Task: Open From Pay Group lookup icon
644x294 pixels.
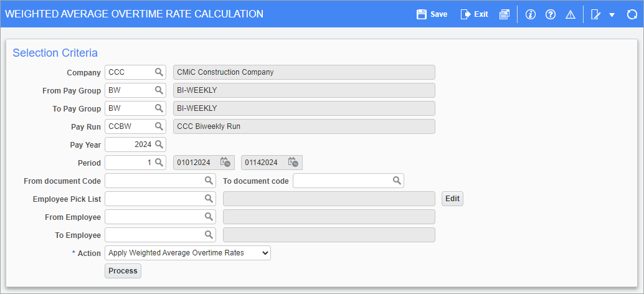Action: coord(159,90)
